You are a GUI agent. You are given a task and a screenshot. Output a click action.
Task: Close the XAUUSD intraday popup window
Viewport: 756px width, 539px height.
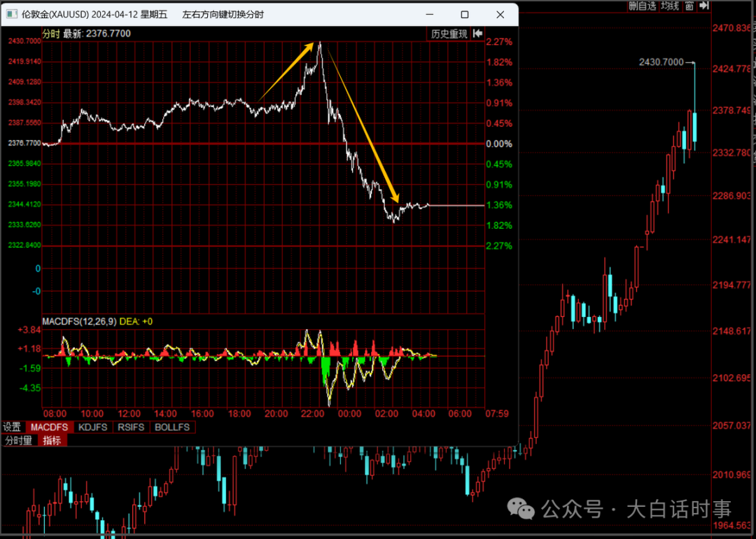500,14
